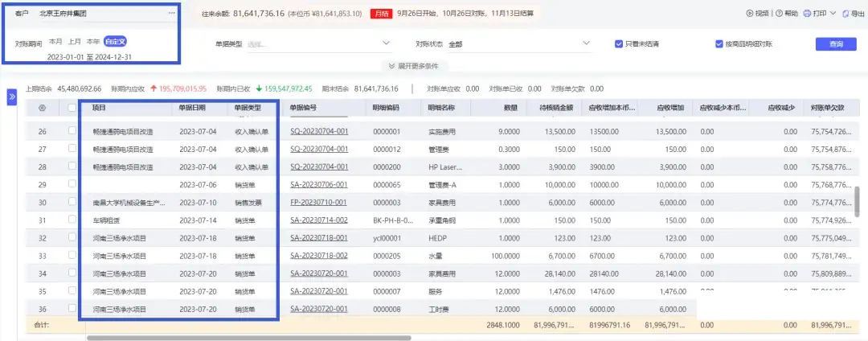Check the row 32 checkbox

(x=72, y=237)
